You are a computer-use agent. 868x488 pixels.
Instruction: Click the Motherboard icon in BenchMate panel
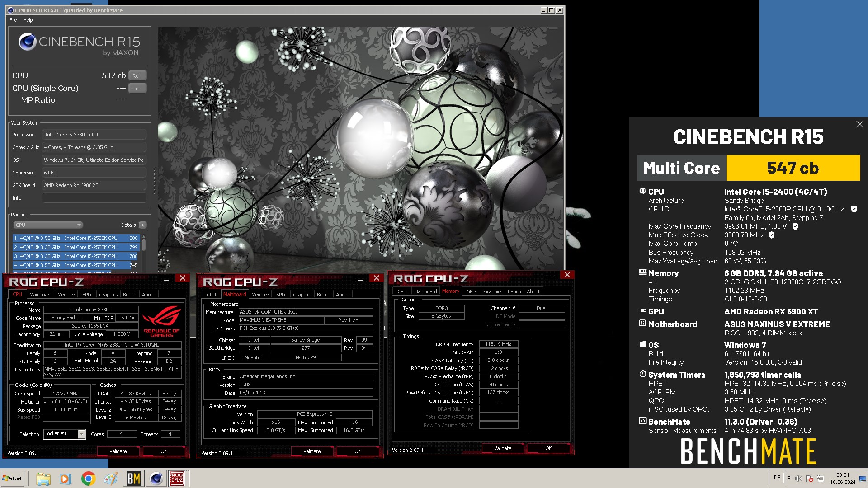[x=642, y=324]
